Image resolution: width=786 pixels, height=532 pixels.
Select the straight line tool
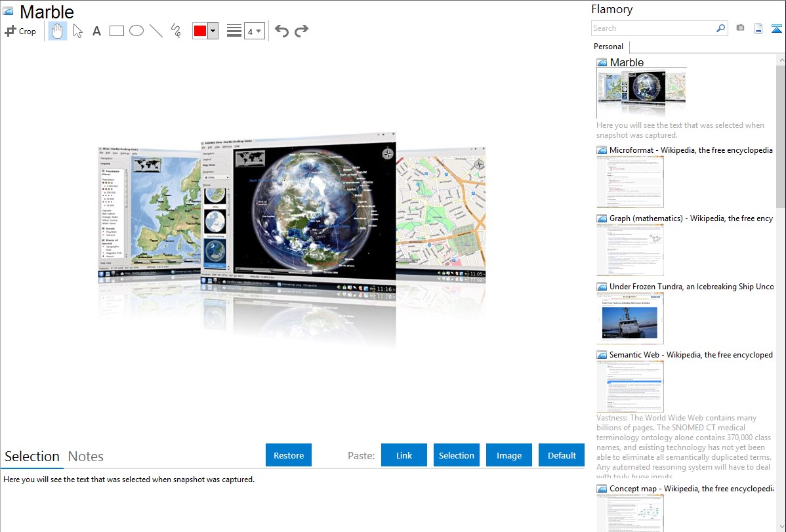tap(156, 31)
